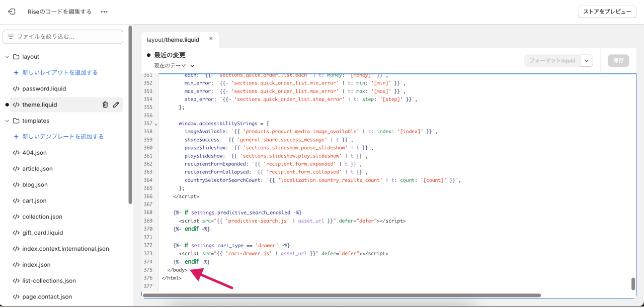644x308 pixels.
Task: Rename theme.liquid using the pencil icon
Action: [116, 105]
